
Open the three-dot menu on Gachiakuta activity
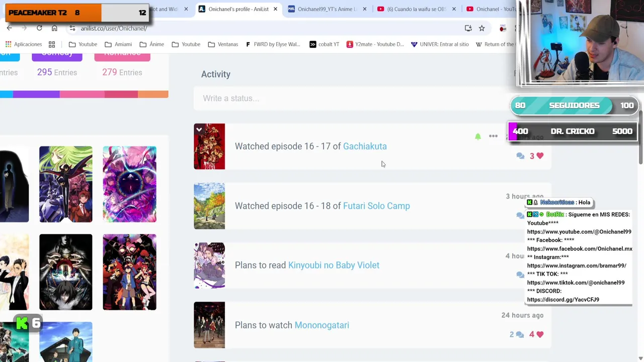pos(493,136)
